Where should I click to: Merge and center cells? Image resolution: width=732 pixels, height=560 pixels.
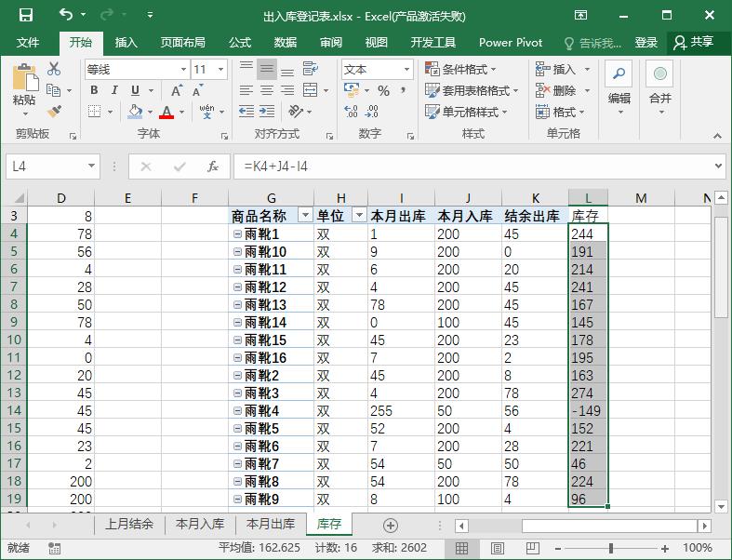tap(311, 90)
